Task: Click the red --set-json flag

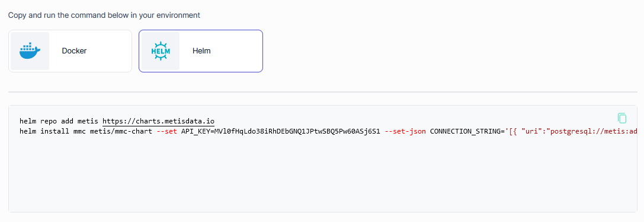Action: 405,132
